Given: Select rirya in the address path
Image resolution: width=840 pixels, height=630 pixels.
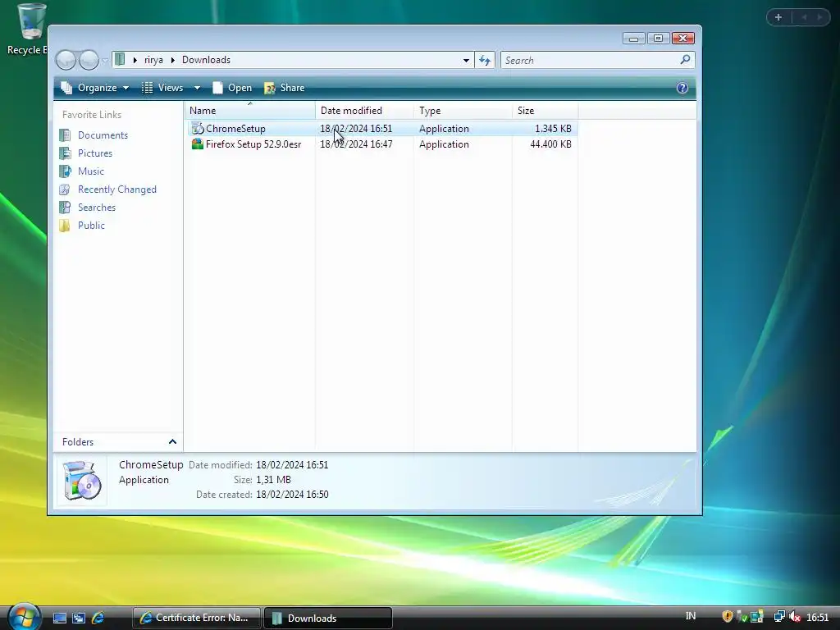Looking at the screenshot, I should click(153, 60).
